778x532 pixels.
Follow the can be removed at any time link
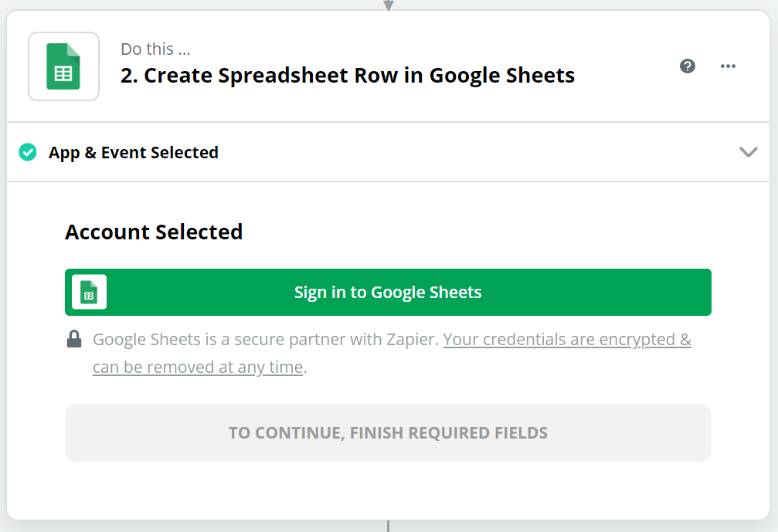click(198, 368)
